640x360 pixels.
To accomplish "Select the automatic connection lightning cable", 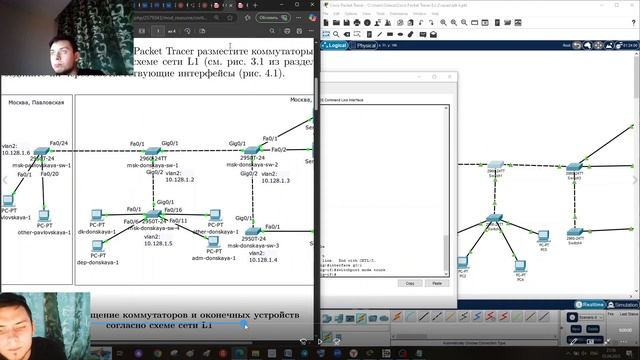I will [397, 316].
